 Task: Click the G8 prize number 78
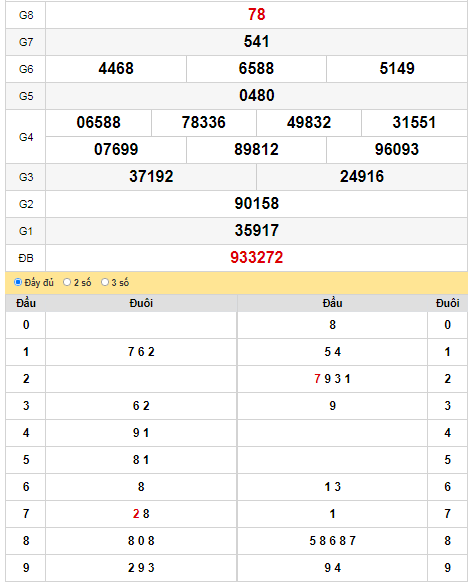(256, 15)
